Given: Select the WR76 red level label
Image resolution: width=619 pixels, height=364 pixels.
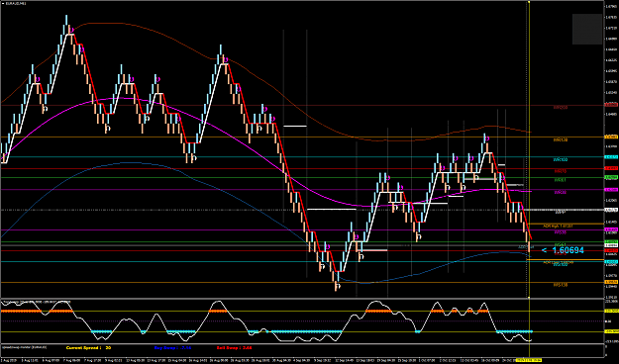Looking at the screenshot, I should click(561, 171).
